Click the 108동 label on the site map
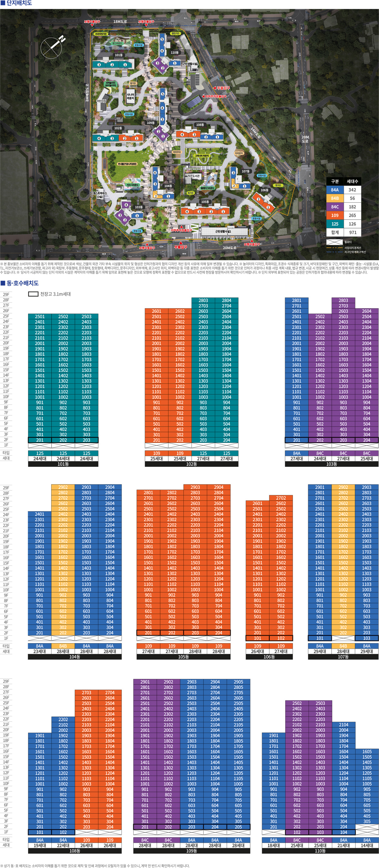 (200, 125)
